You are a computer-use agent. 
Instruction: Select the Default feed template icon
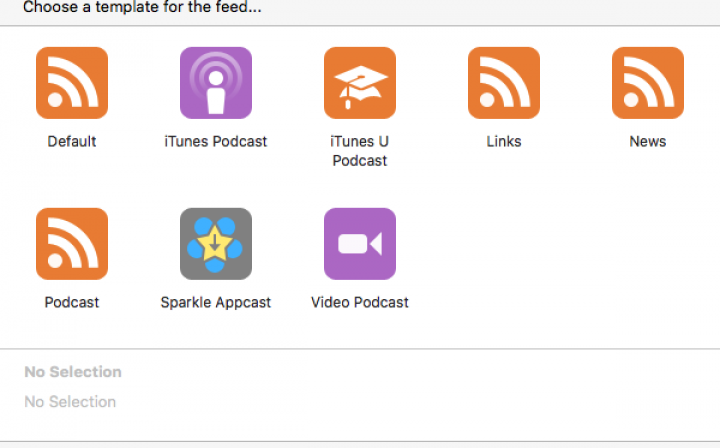(72, 83)
